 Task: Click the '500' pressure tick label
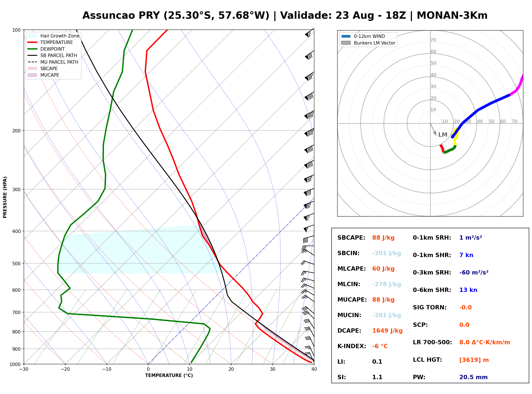click(16, 264)
